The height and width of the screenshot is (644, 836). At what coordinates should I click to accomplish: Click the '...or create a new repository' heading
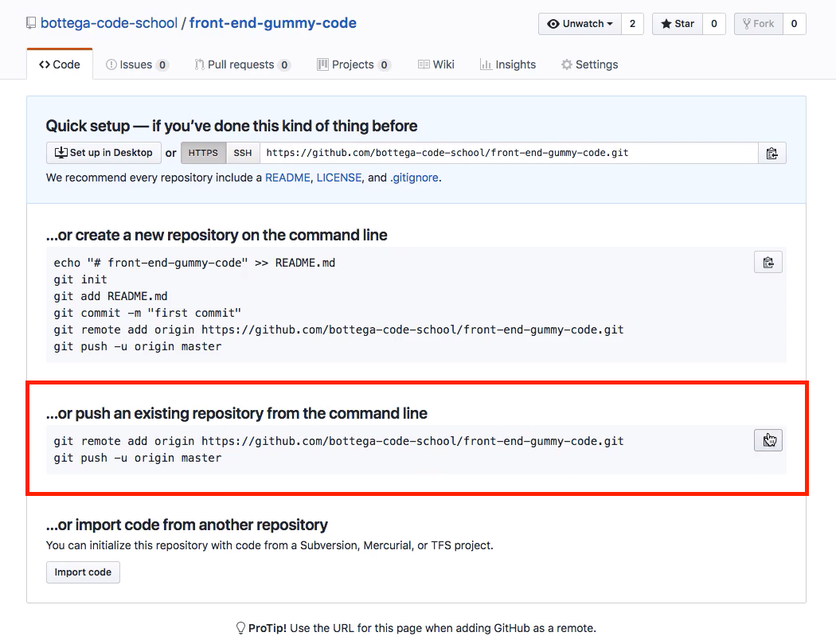pyautogui.click(x=217, y=235)
